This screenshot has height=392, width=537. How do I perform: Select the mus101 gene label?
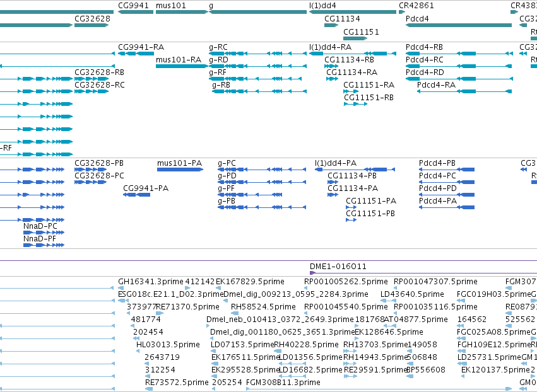[x=171, y=6]
